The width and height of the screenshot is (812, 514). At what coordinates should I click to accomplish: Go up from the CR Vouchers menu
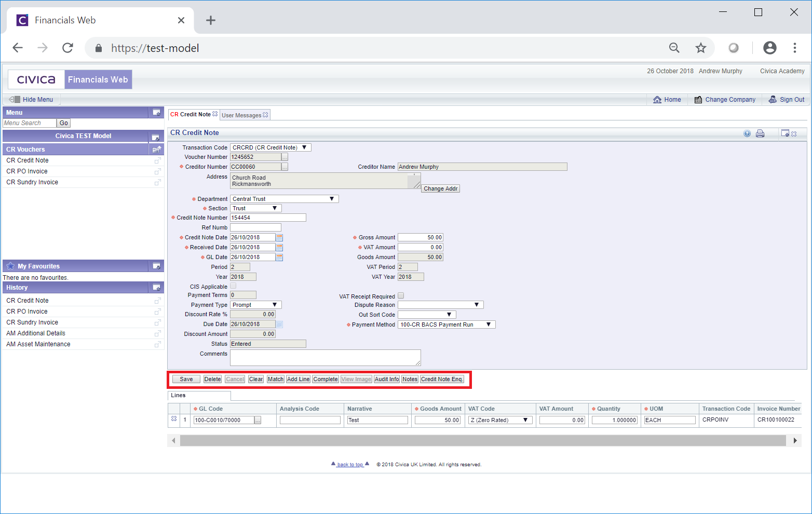[156, 150]
